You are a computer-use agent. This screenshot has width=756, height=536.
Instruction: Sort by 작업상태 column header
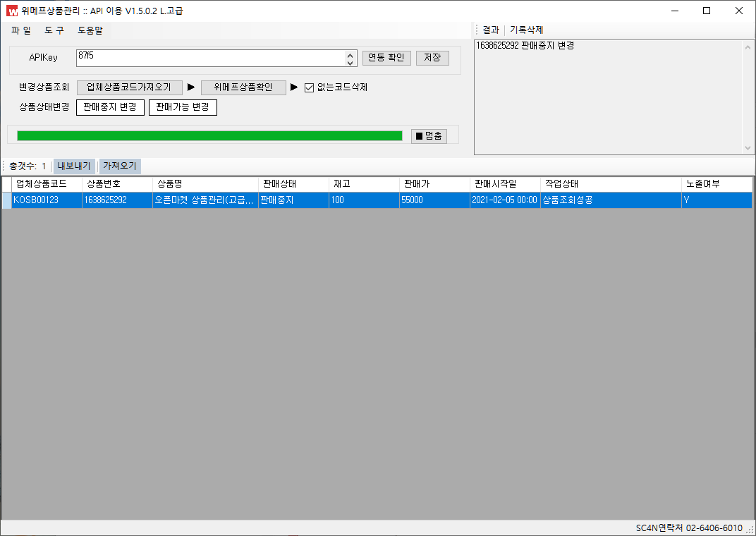(x=611, y=184)
